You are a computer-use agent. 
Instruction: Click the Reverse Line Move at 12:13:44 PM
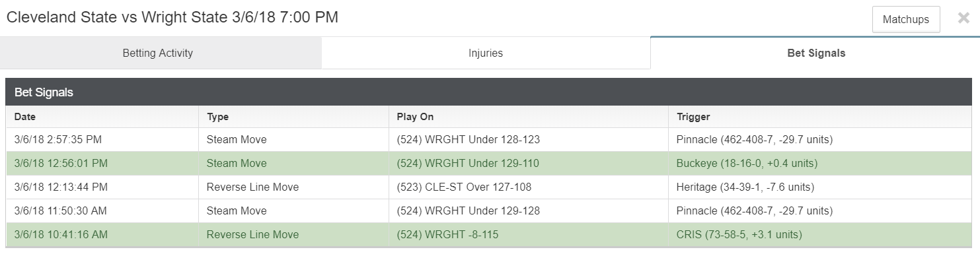coord(252,187)
